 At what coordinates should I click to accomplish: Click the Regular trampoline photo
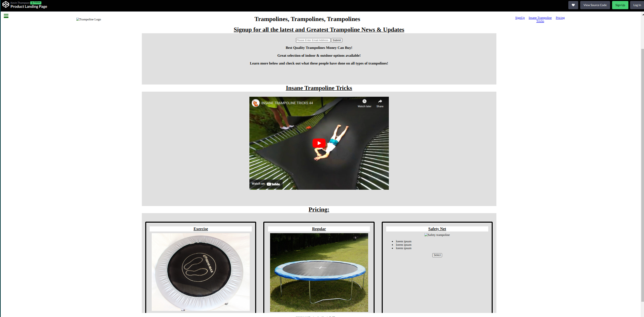(319, 272)
